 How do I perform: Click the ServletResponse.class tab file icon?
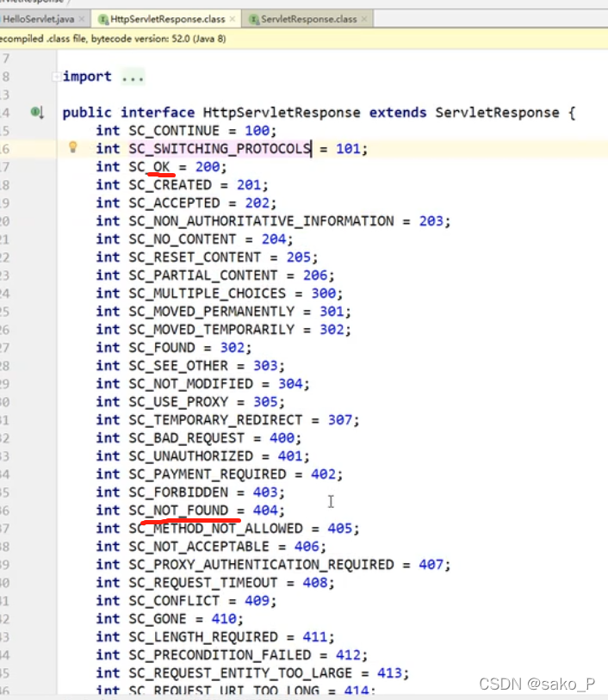click(254, 19)
